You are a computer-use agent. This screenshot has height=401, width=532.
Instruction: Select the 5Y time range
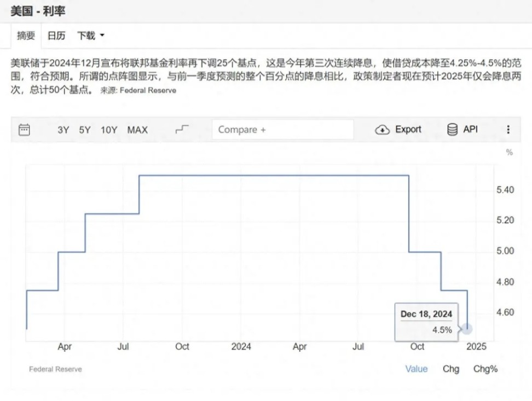pyautogui.click(x=85, y=130)
